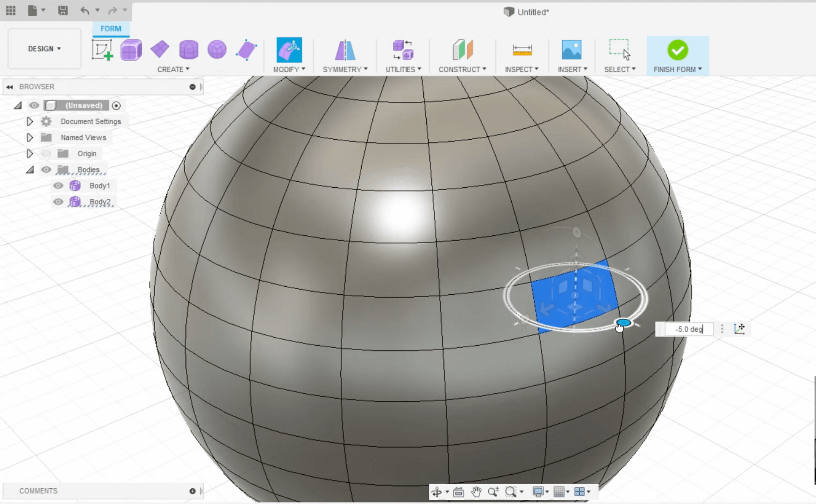Select the FORM tab
Viewport: 816px width, 504px height.
coord(111,28)
